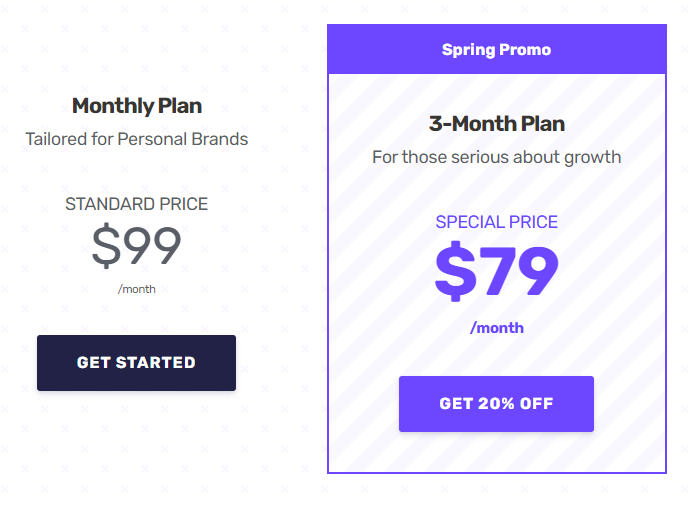Click the GET 20% OFF button
The image size is (695, 505).
[496, 404]
